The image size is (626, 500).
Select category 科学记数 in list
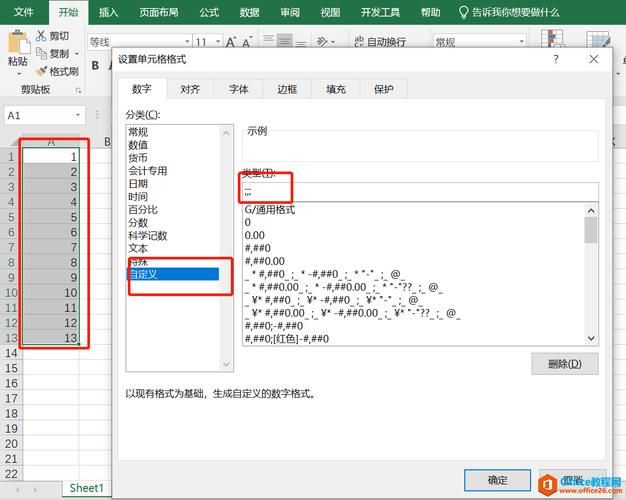pyautogui.click(x=148, y=236)
